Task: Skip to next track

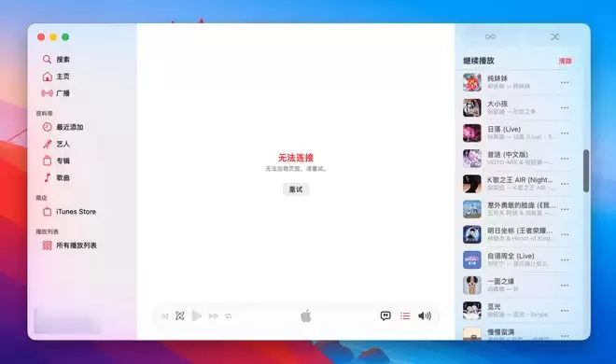Action: click(x=214, y=315)
